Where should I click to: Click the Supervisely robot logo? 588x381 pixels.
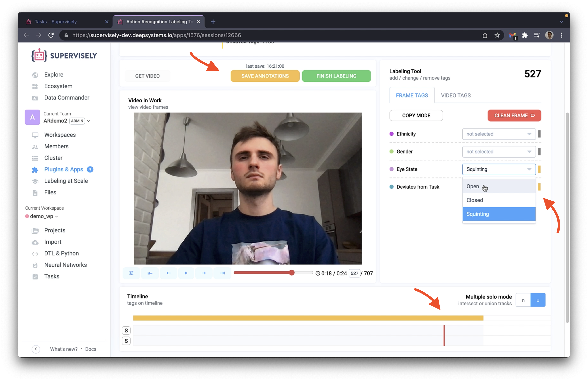pos(39,55)
